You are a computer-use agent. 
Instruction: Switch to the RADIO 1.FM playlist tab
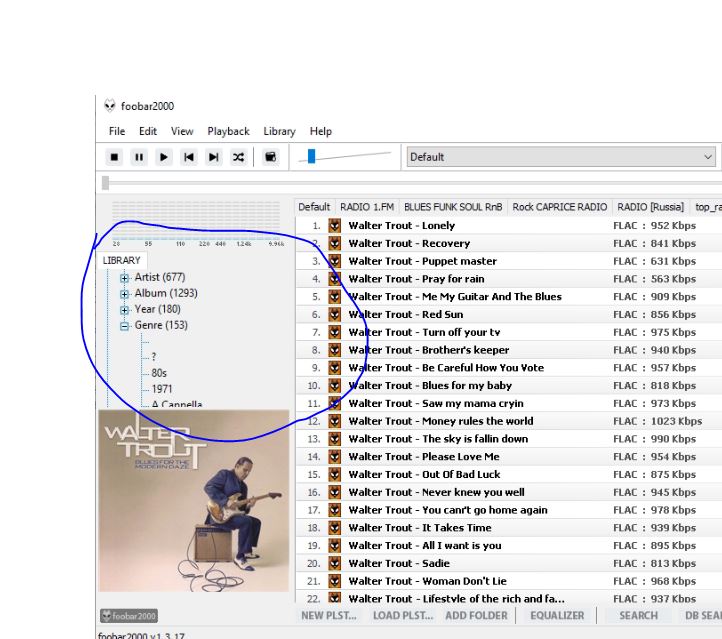click(x=367, y=207)
